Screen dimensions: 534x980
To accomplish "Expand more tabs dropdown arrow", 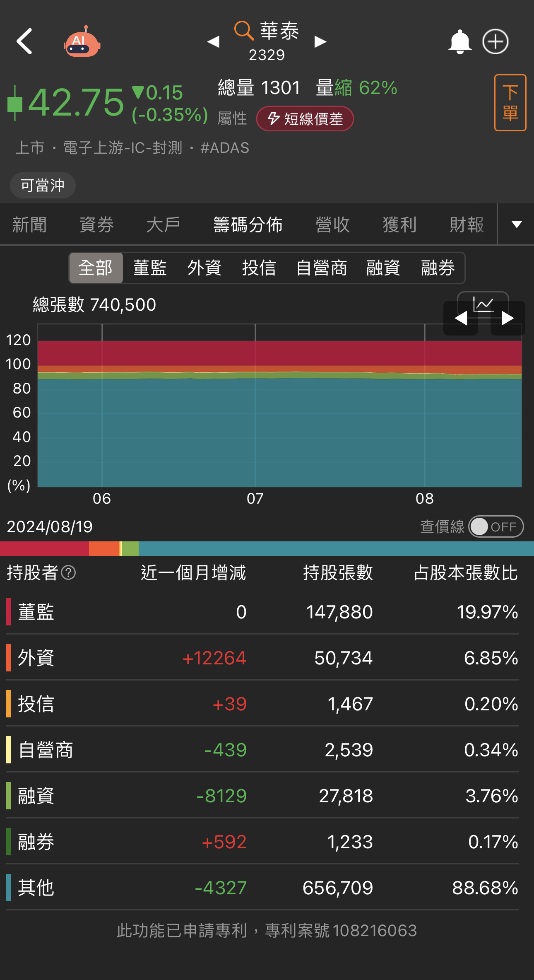I will coord(517,224).
